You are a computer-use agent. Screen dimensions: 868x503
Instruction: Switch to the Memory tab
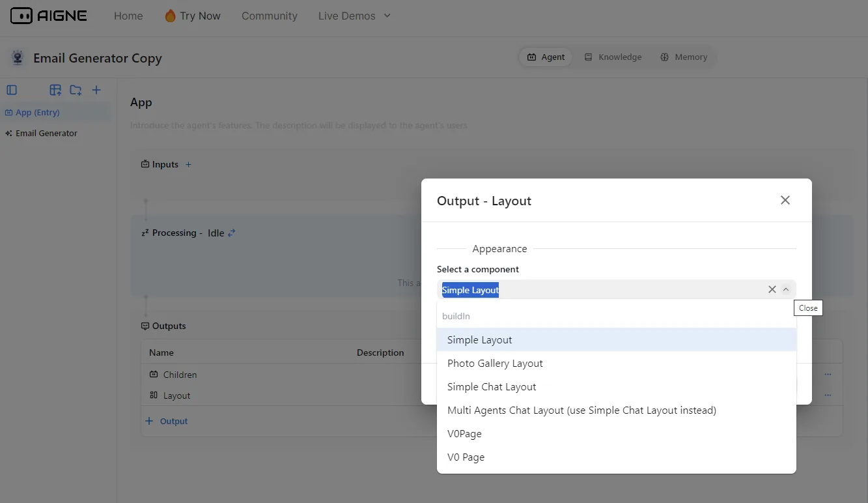pyautogui.click(x=684, y=57)
